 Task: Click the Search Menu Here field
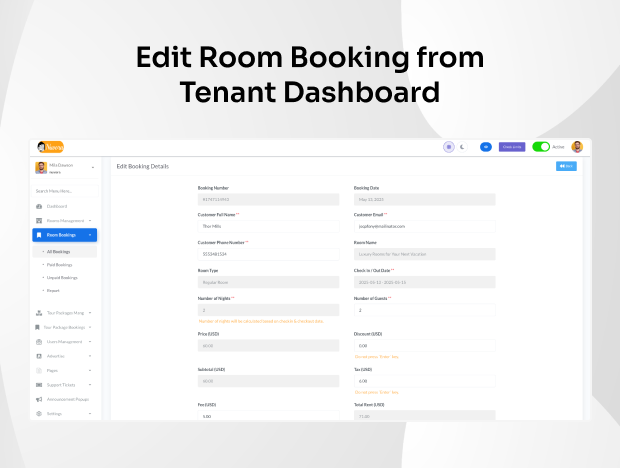pos(64,191)
